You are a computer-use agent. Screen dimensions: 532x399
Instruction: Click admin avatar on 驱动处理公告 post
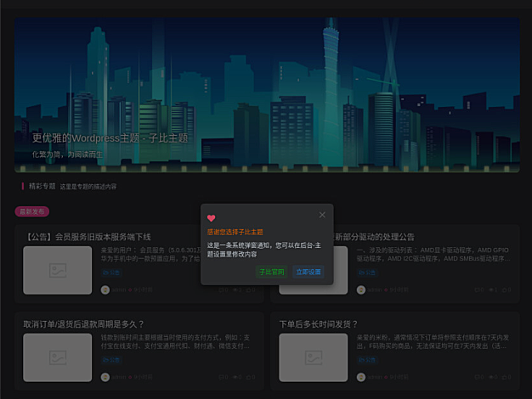(x=361, y=289)
